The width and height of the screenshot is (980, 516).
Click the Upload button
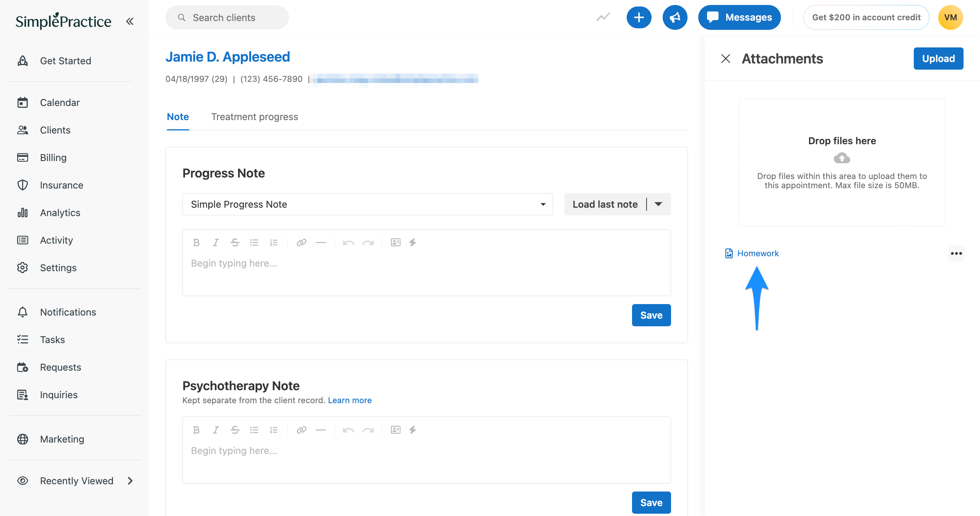coord(938,59)
